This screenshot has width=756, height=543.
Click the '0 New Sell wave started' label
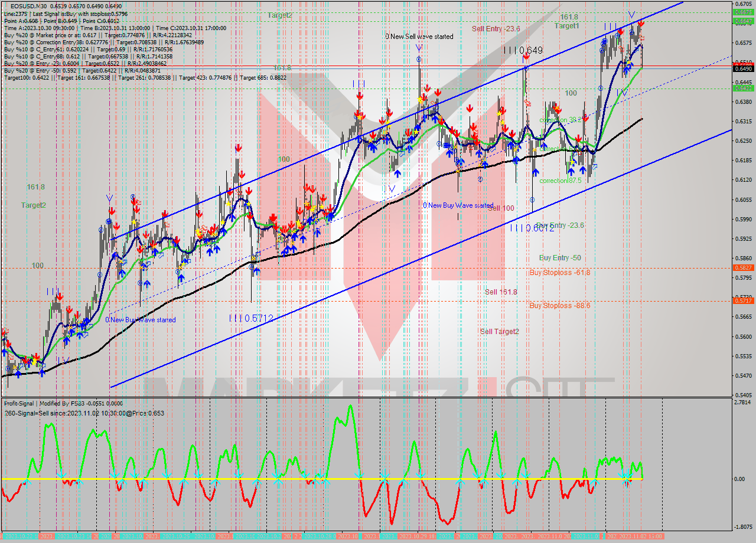tap(419, 37)
